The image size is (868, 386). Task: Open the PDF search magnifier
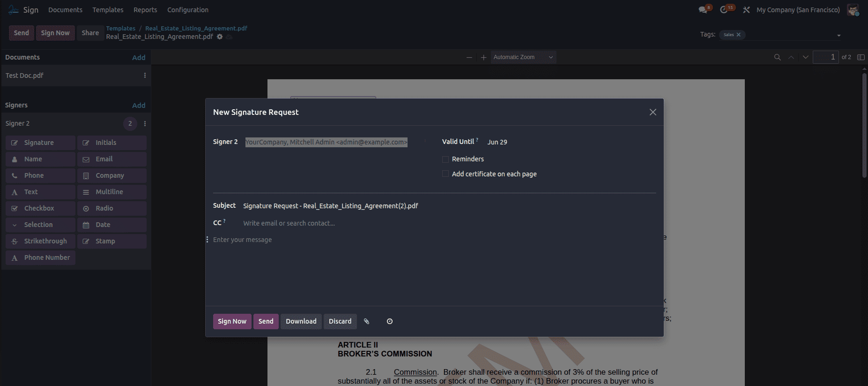[x=777, y=57]
